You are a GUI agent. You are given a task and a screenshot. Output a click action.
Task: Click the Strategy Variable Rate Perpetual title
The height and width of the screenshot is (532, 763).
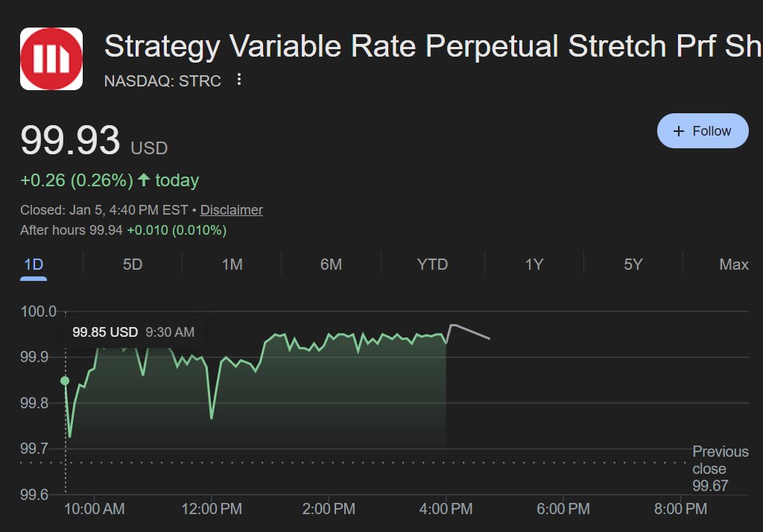pos(432,46)
